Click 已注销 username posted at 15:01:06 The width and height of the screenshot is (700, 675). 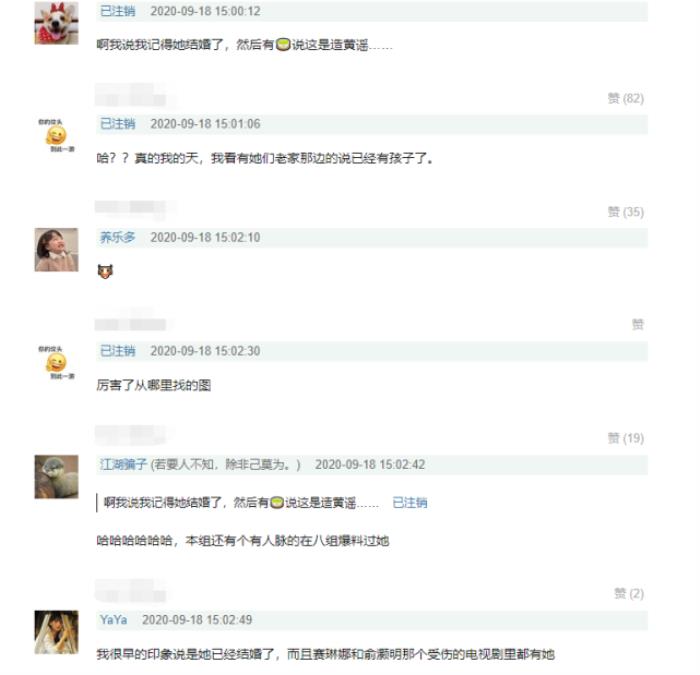pyautogui.click(x=117, y=124)
